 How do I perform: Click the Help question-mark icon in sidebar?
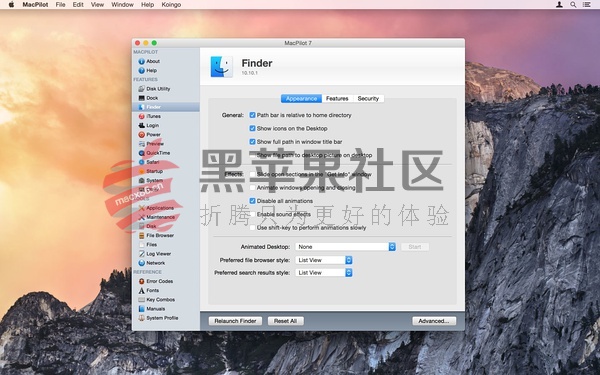[142, 70]
